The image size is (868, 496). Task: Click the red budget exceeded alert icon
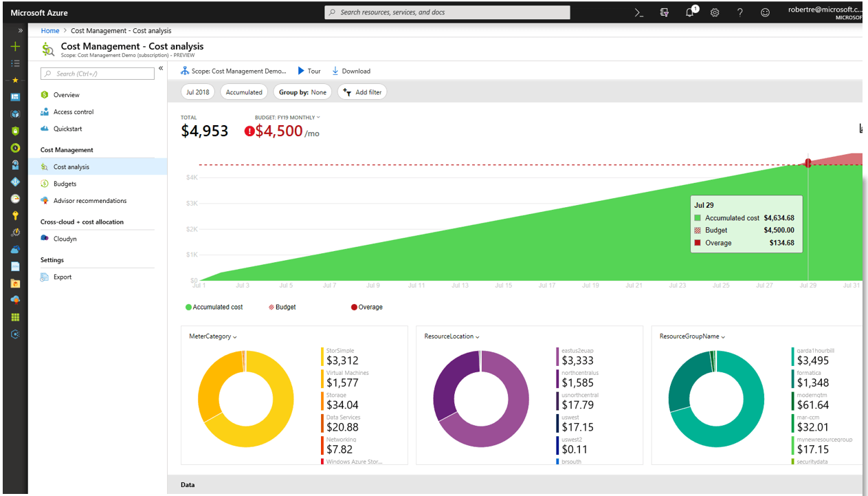click(249, 131)
